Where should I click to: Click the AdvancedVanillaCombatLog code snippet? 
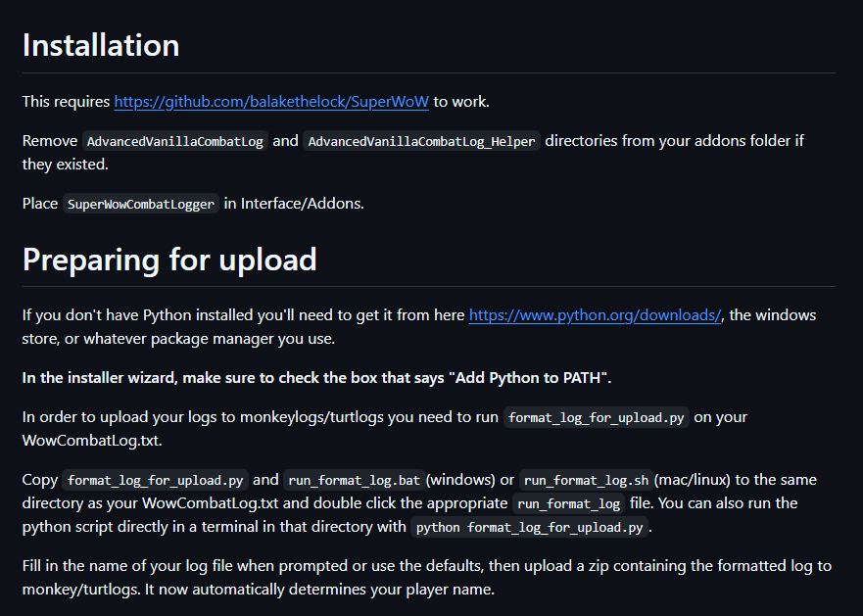175,141
